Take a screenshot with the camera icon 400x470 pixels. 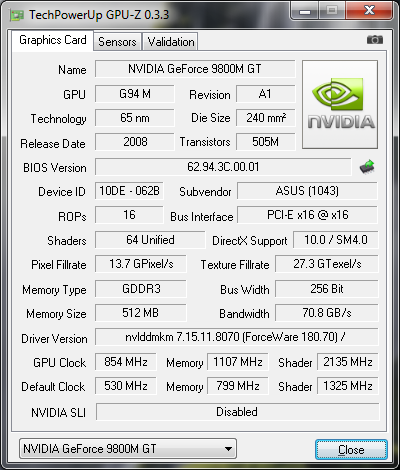click(x=375, y=40)
